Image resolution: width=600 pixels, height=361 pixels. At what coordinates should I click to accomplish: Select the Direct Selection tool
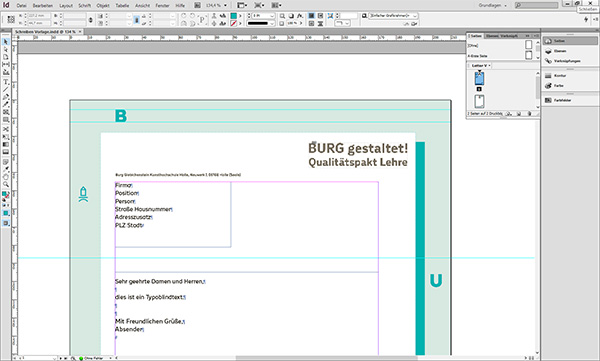click(x=6, y=49)
